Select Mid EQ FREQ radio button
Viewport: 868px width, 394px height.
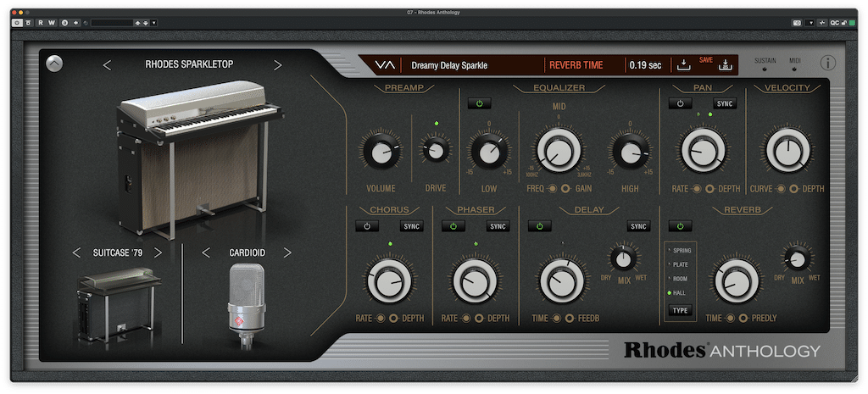[552, 189]
